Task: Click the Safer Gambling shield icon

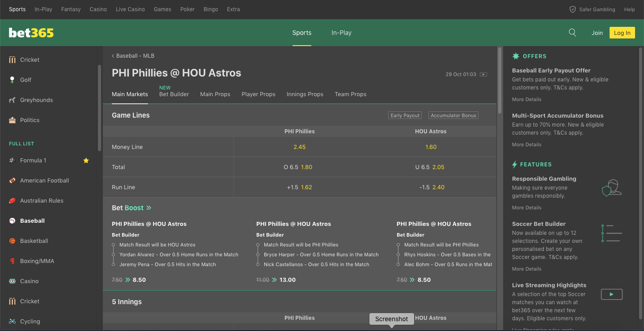Action: (572, 9)
